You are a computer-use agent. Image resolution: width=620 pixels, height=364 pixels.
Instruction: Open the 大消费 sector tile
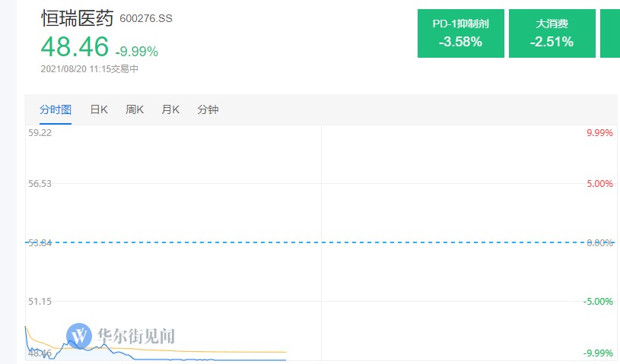coord(552,33)
